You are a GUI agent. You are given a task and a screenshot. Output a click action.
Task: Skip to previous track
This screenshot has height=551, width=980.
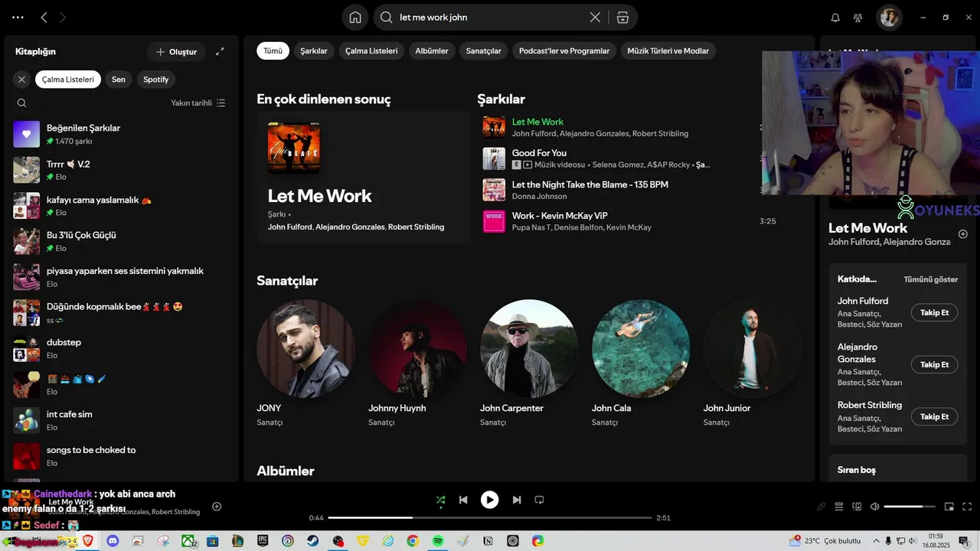click(463, 500)
